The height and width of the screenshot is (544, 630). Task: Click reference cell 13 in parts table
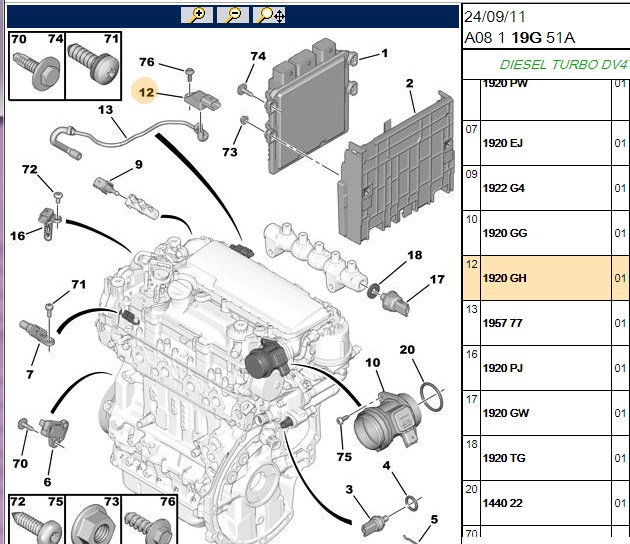[x=472, y=323]
